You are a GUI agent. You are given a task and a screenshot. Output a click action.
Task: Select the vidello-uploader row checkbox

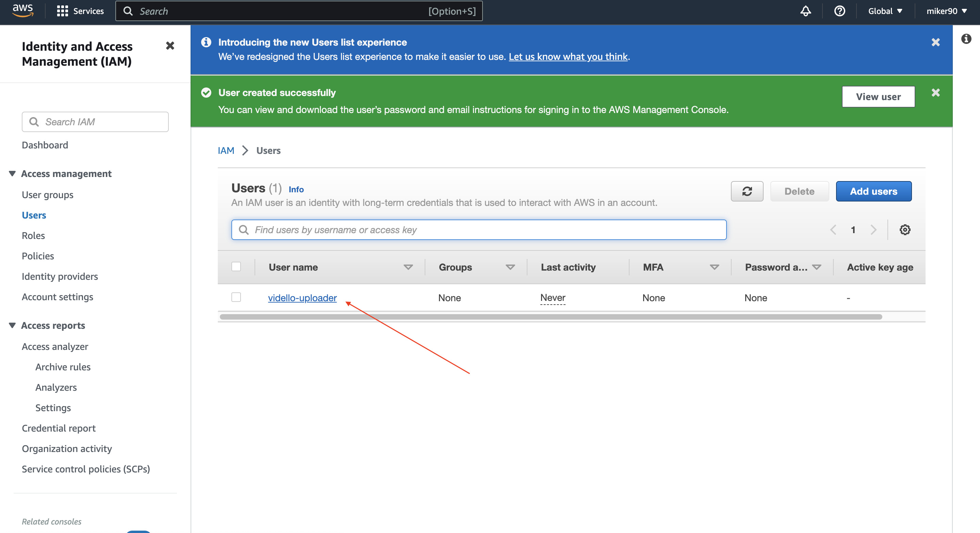point(236,297)
